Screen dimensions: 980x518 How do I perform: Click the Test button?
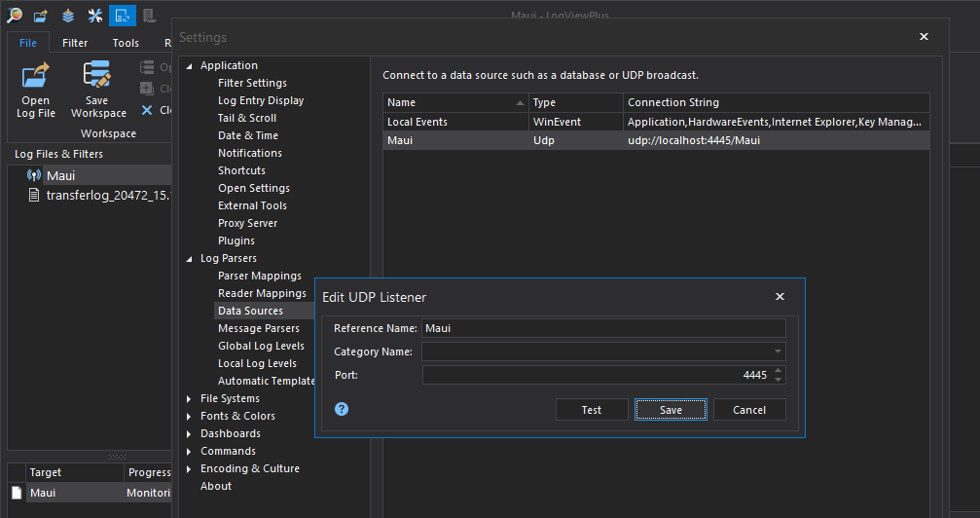pos(592,410)
